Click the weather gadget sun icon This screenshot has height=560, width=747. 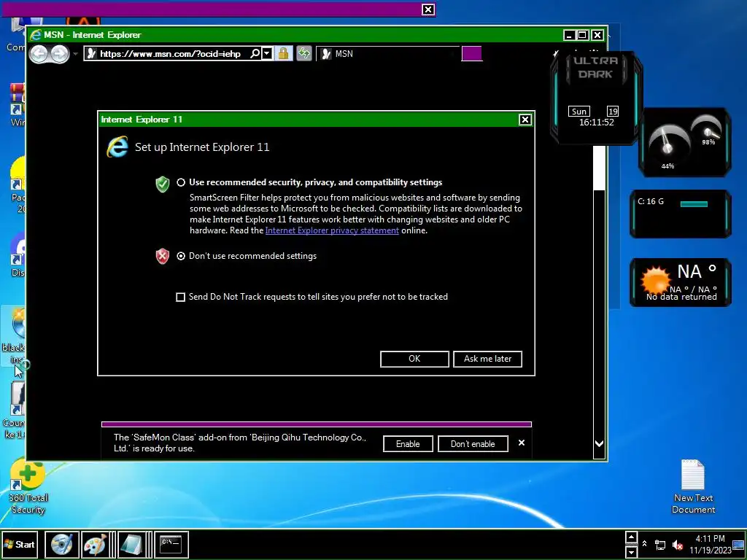[x=655, y=280]
